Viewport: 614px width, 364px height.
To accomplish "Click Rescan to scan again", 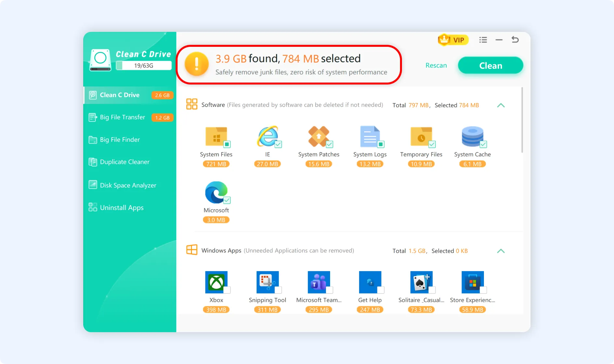I will click(436, 65).
